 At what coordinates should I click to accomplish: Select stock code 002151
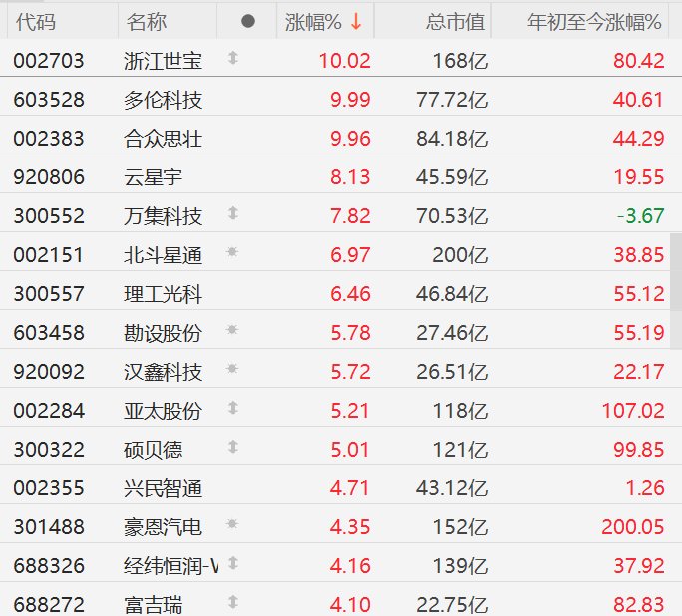click(49, 255)
